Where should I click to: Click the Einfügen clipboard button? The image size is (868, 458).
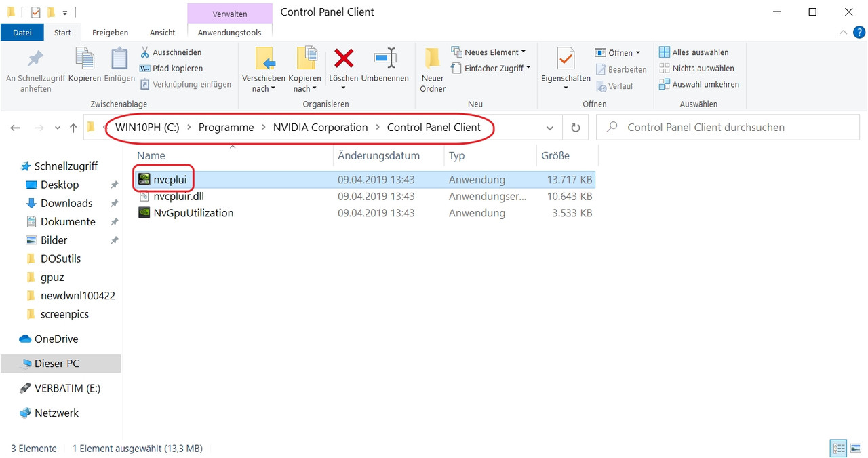tap(119, 65)
